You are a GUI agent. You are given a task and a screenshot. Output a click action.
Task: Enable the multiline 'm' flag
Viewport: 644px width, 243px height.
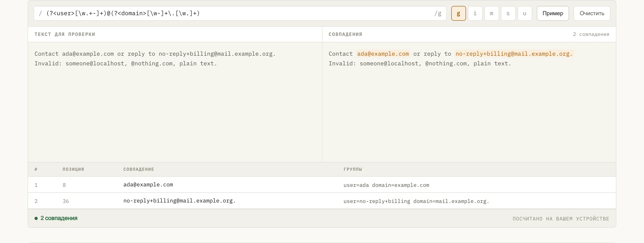pos(491,13)
